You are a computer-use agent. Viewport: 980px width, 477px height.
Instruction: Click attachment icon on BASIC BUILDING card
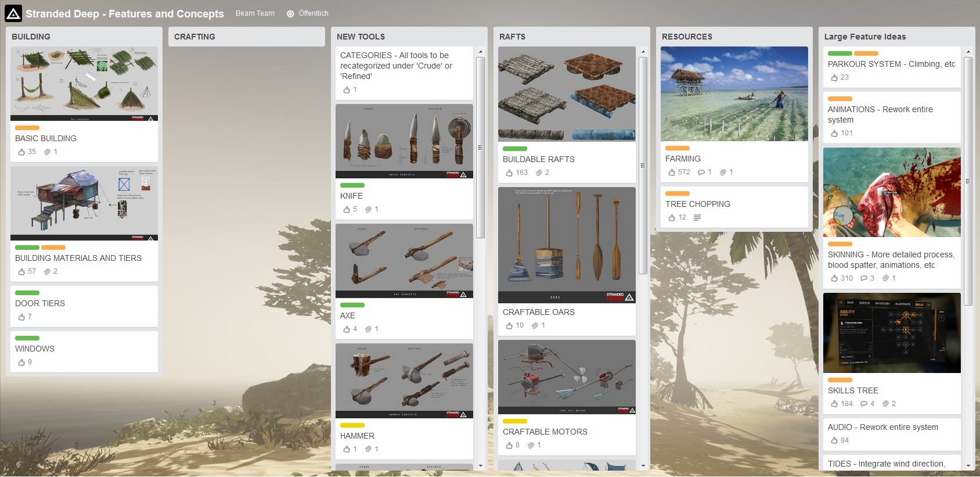pyautogui.click(x=47, y=152)
